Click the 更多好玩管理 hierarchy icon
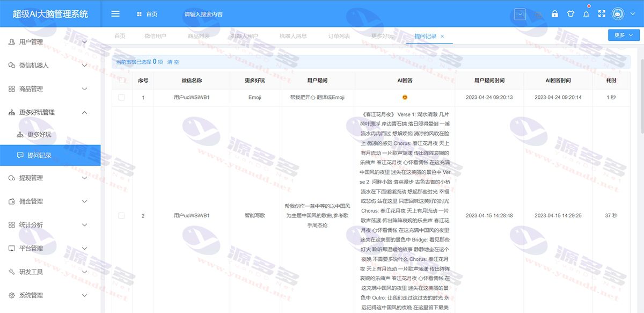The height and width of the screenshot is (313, 644). [12, 113]
